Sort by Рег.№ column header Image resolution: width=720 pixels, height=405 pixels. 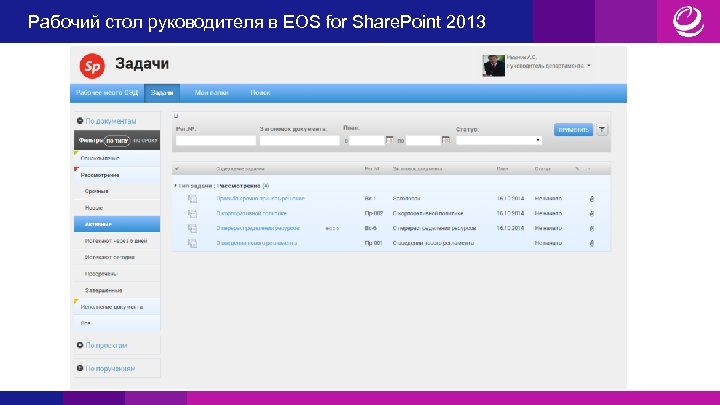pos(372,169)
